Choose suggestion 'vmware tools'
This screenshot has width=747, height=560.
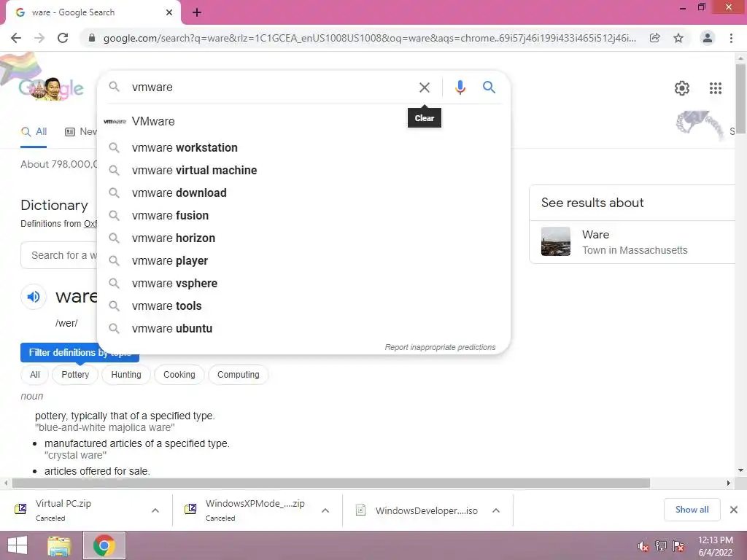click(x=303, y=306)
